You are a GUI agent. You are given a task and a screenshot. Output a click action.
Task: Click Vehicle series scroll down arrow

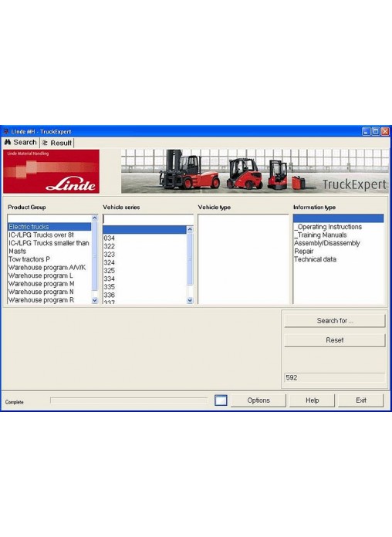(190, 300)
